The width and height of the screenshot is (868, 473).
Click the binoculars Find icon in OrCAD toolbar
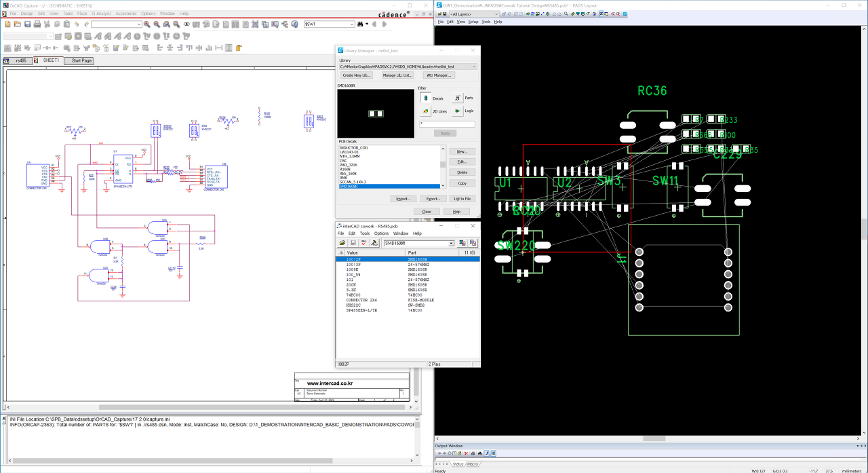(x=360, y=24)
